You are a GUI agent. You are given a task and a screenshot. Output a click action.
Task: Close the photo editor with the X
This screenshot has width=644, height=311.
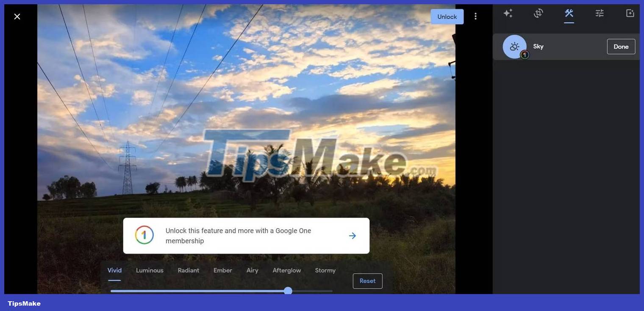point(17,16)
